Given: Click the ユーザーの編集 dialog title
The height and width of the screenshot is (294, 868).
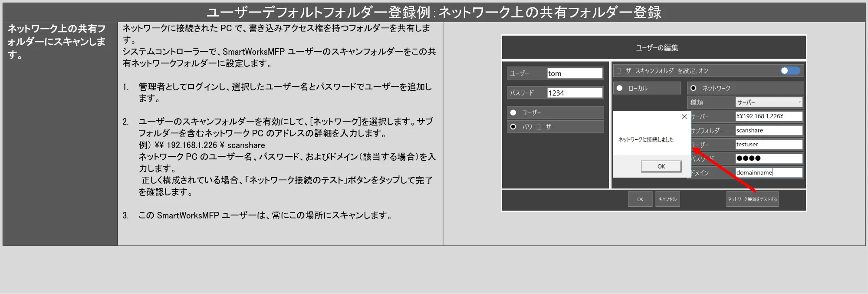Looking at the screenshot, I should [x=657, y=48].
